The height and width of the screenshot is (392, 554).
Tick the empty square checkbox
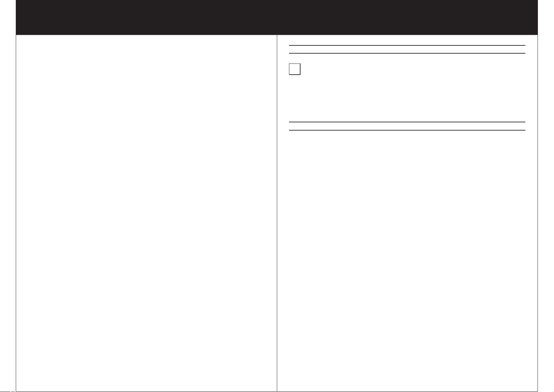tap(295, 69)
